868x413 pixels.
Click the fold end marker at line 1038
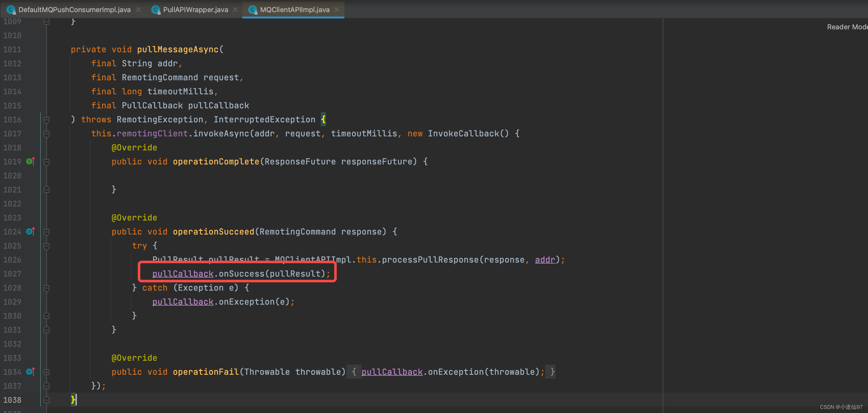click(x=47, y=400)
